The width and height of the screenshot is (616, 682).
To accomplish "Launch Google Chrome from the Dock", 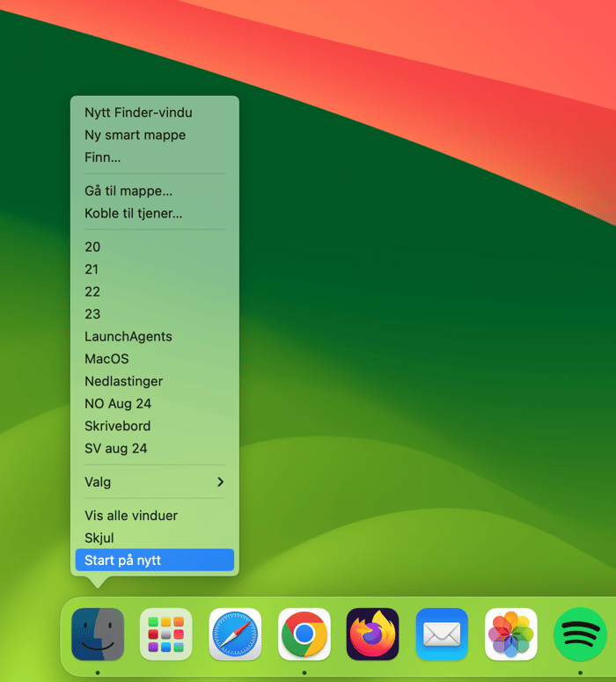I will [x=304, y=634].
